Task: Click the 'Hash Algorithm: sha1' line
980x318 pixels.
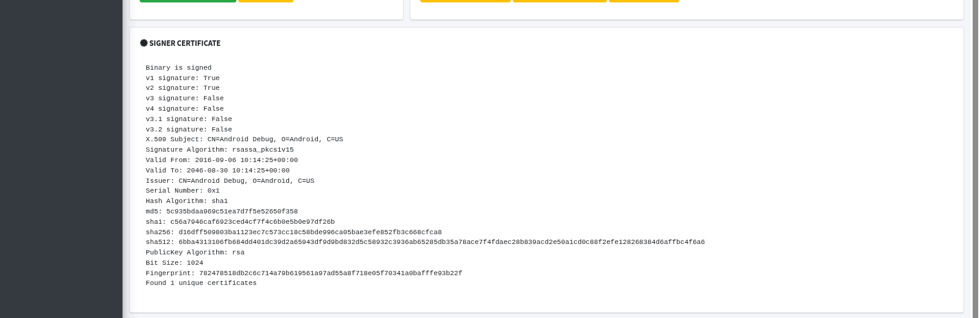Action: [x=187, y=201]
